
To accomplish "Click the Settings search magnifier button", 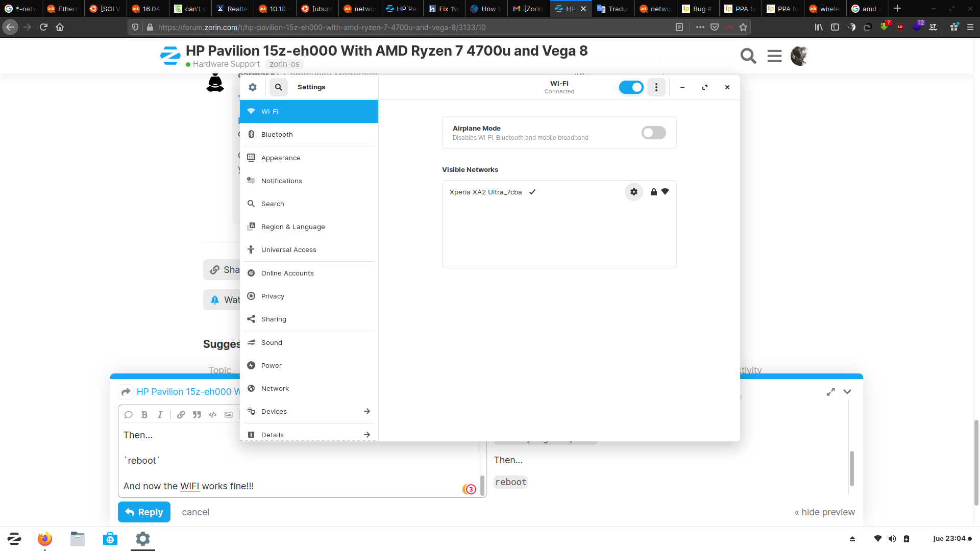I will coord(278,87).
